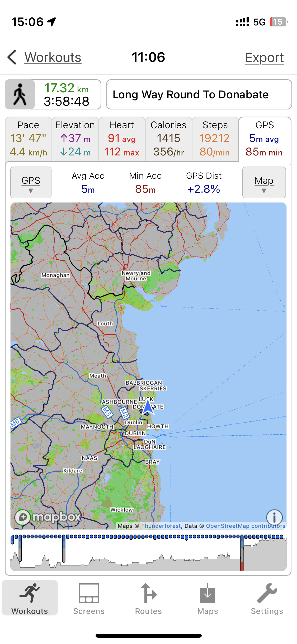Image resolution: width=297 pixels, height=644 pixels.
Task: Tap the walking activity type icon
Action: pos(20,94)
